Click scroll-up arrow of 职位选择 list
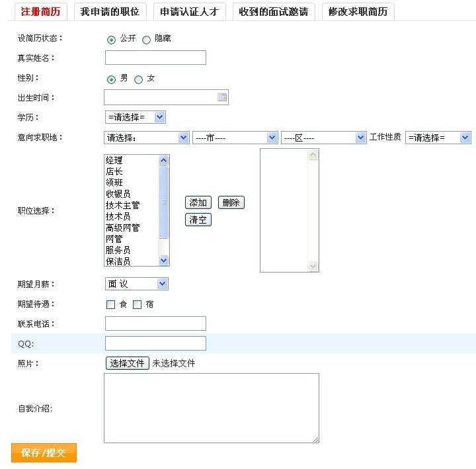This screenshot has width=476, height=469. [164, 160]
